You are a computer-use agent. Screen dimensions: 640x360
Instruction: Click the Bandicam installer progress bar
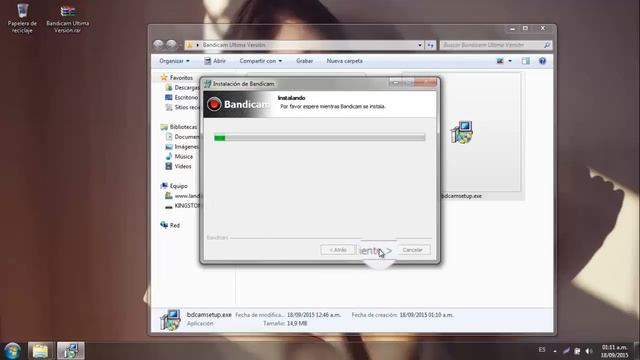point(320,138)
